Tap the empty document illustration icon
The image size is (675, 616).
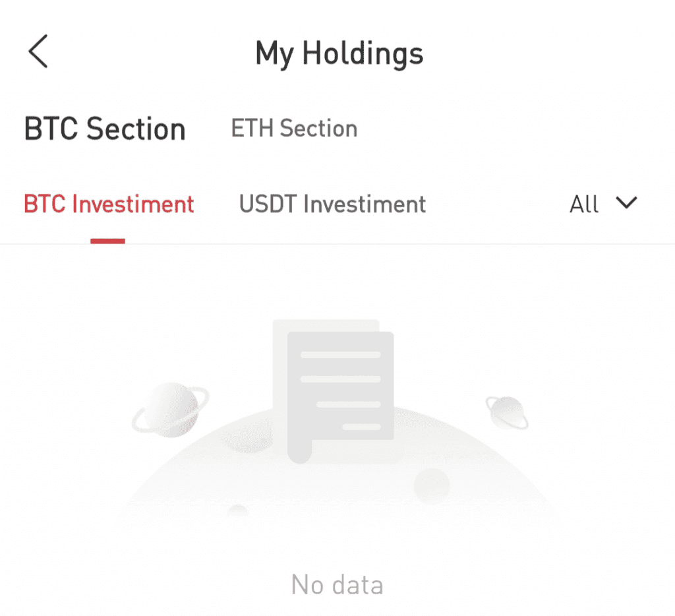click(334, 390)
